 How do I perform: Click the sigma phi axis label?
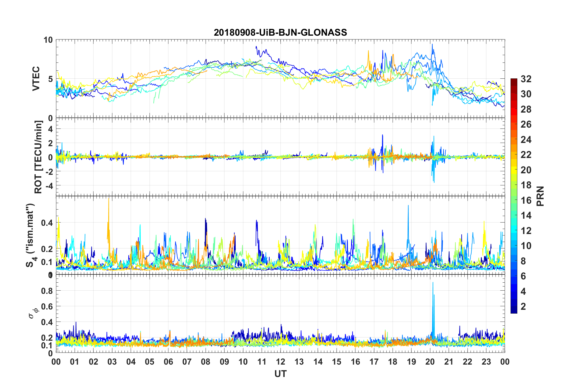click(x=33, y=313)
